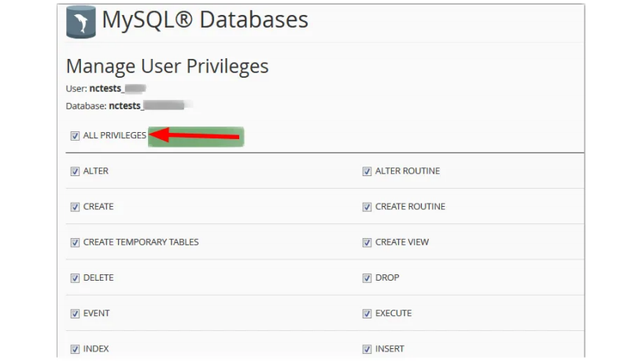Disable the INSERT privilege checkbox
Image resolution: width=635 pixels, height=364 pixels.
tap(367, 349)
